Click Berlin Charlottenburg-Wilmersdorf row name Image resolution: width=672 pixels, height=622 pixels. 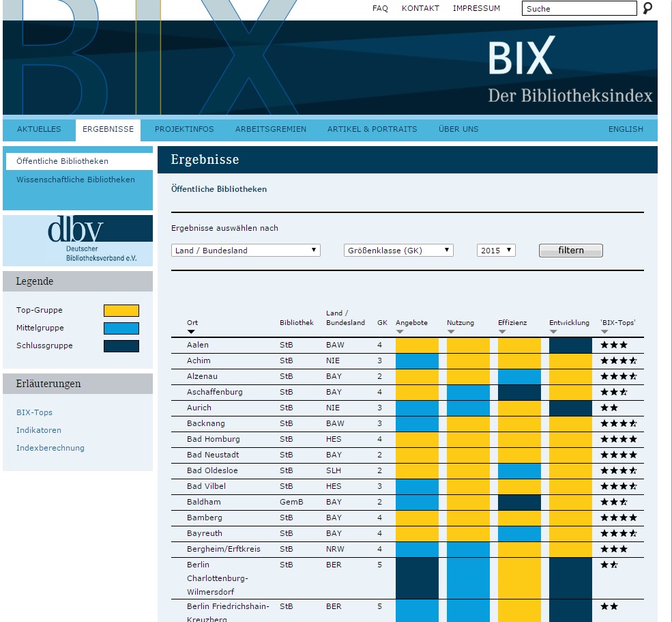coord(217,578)
